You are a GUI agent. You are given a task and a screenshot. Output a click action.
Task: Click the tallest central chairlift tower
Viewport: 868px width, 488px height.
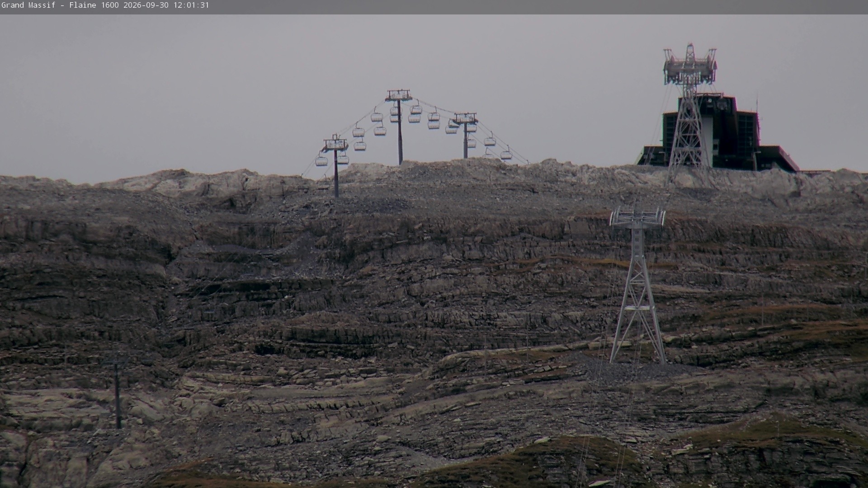[399, 127]
